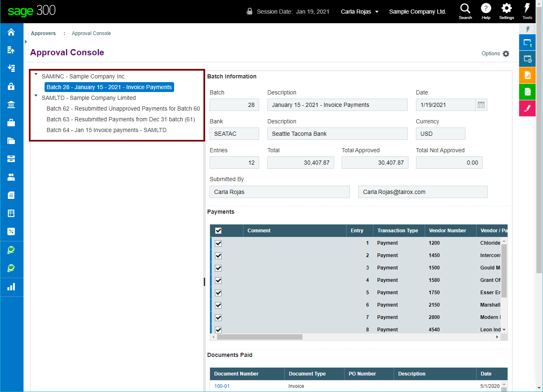Screen dimensions: 543x392
Task: Uncheck the checkbox for payment entry 1
Action: click(218, 243)
